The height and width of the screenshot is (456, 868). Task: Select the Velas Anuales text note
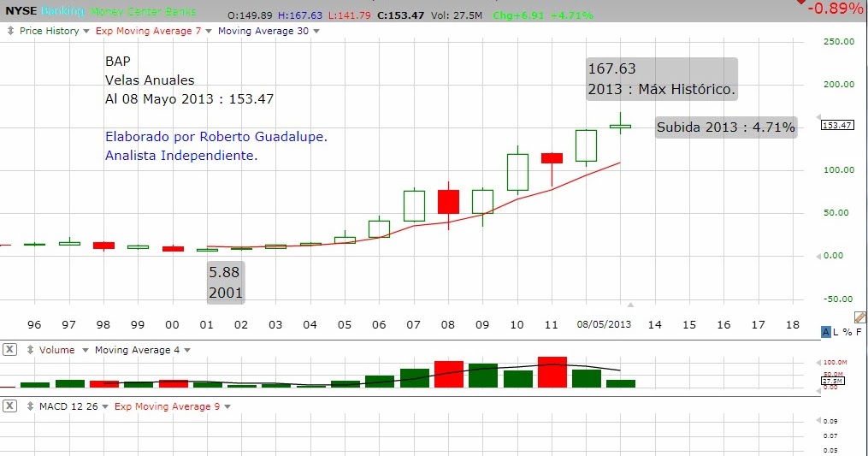coord(150,80)
